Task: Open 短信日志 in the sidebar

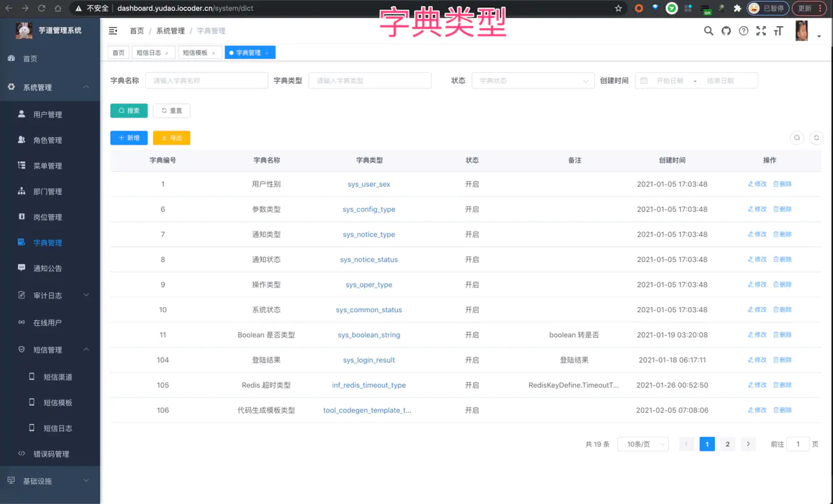Action: [50, 429]
